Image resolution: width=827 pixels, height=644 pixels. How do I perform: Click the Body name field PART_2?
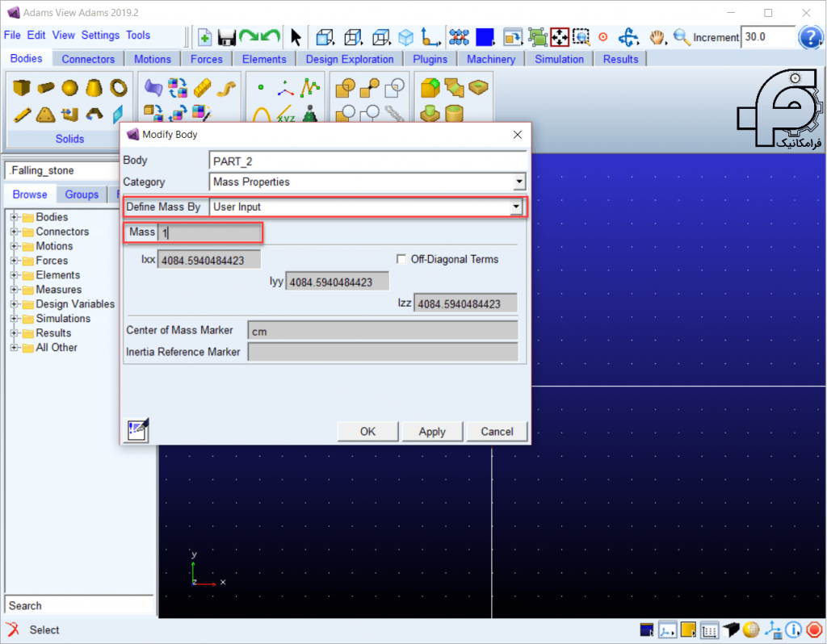pos(368,161)
